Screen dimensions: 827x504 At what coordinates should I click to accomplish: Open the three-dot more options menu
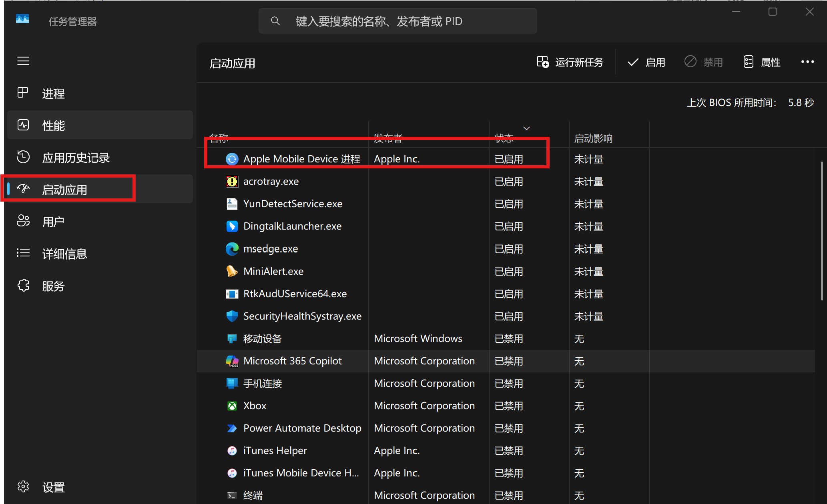[807, 62]
